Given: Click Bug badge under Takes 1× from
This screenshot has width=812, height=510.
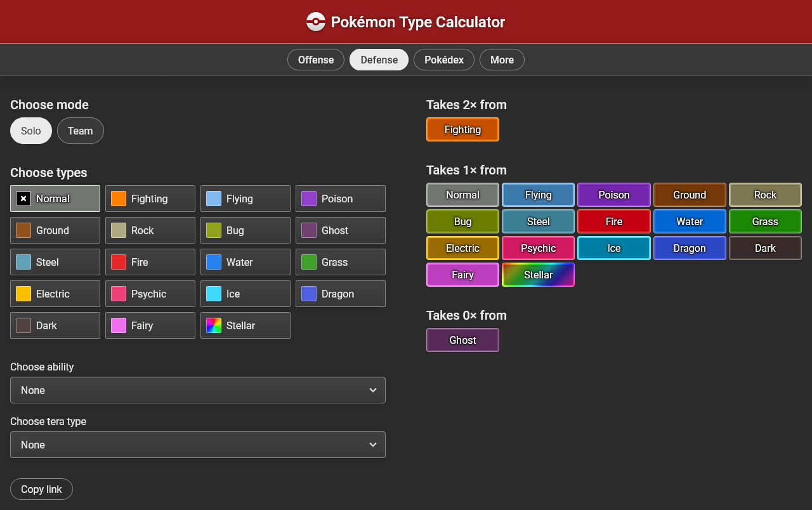Looking at the screenshot, I should 462,221.
